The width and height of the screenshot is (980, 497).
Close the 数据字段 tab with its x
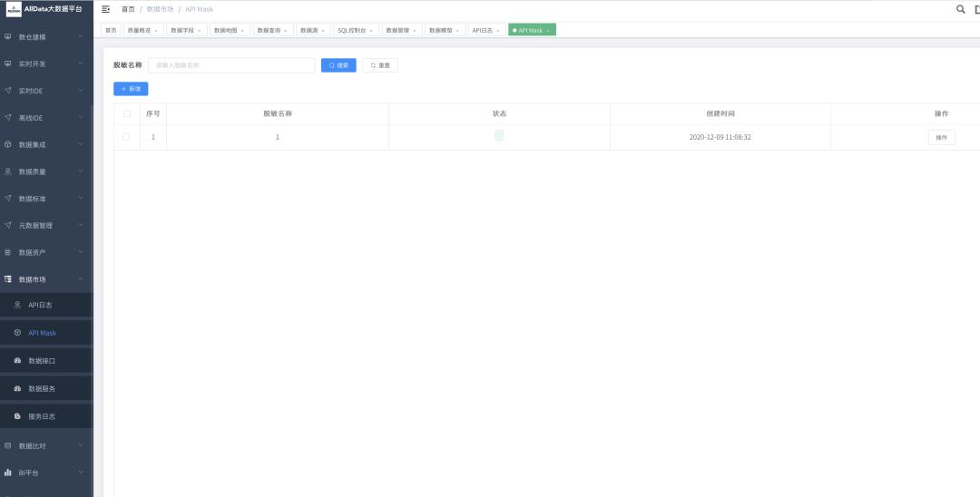tap(200, 31)
